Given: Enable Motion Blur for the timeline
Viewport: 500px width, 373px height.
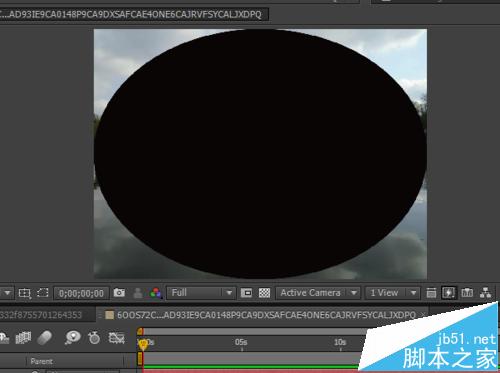Looking at the screenshot, I should click(x=44, y=338).
